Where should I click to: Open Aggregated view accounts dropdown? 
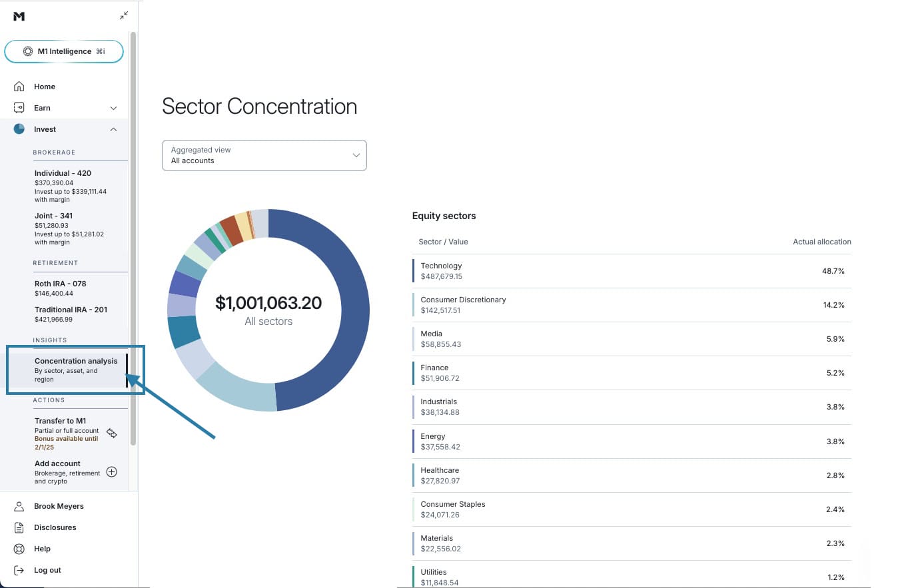pos(264,155)
